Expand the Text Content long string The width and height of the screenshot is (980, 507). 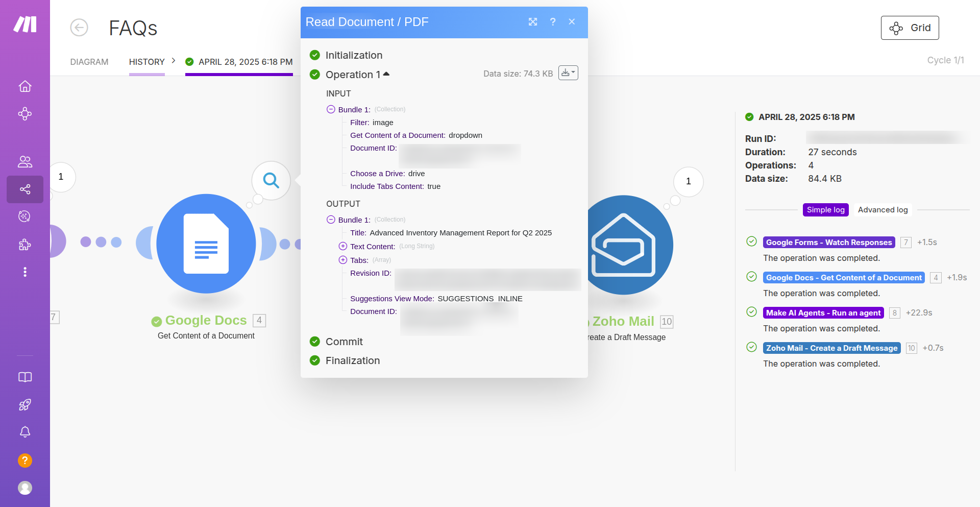[343, 246]
